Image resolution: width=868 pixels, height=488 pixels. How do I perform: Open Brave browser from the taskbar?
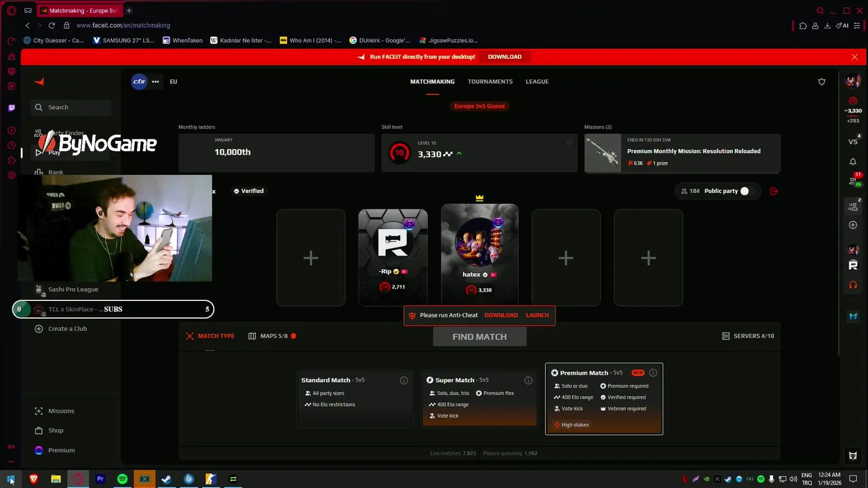(x=34, y=479)
